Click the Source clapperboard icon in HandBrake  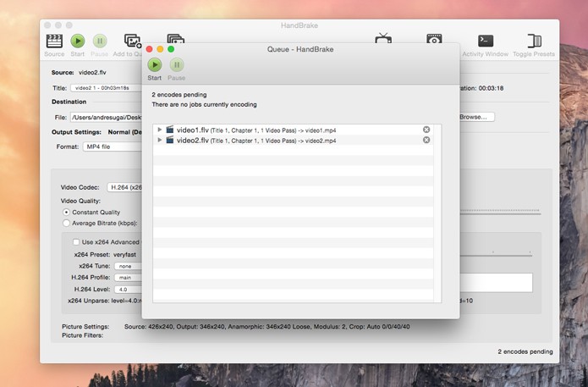coord(54,41)
